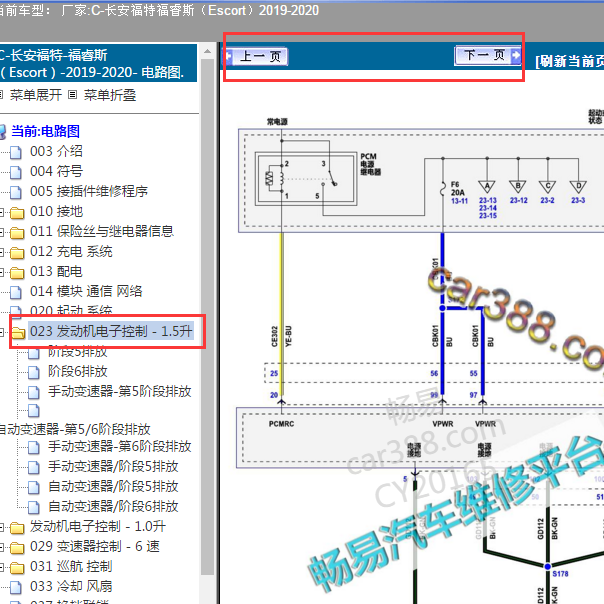Viewport: 604px width, 604px height.
Task: Click the page icon beside 005 接插件维修程序
Action: [x=16, y=192]
